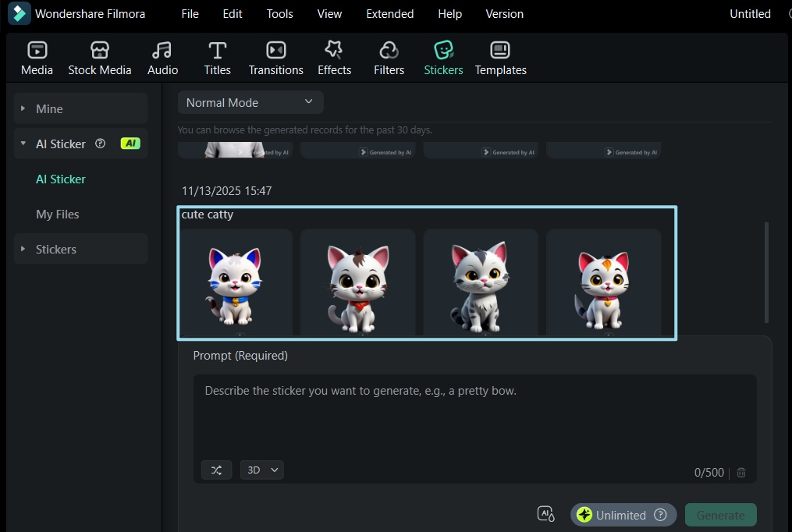Open the Filters library

389,57
